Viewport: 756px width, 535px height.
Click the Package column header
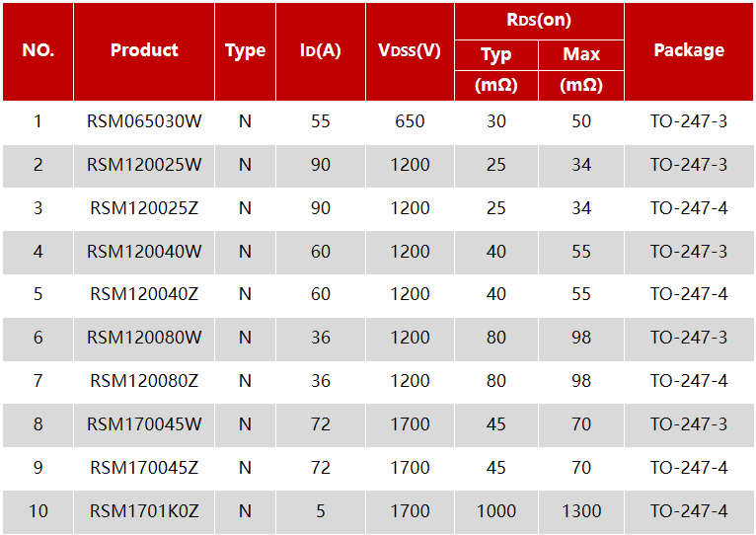click(688, 51)
